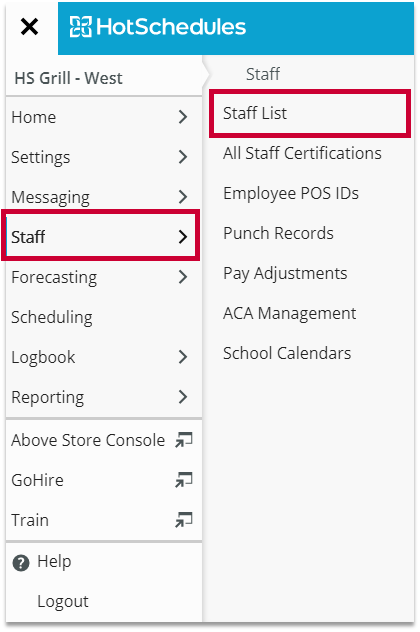Click the Help question mark icon
The height and width of the screenshot is (632, 420).
(x=21, y=563)
